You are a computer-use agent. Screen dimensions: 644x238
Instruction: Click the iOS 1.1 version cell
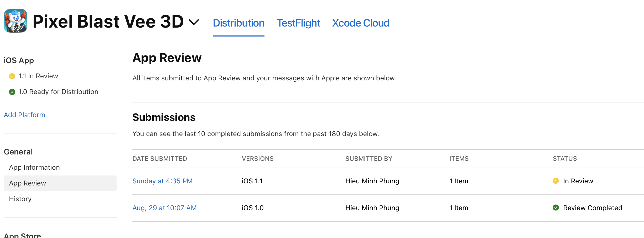(252, 181)
